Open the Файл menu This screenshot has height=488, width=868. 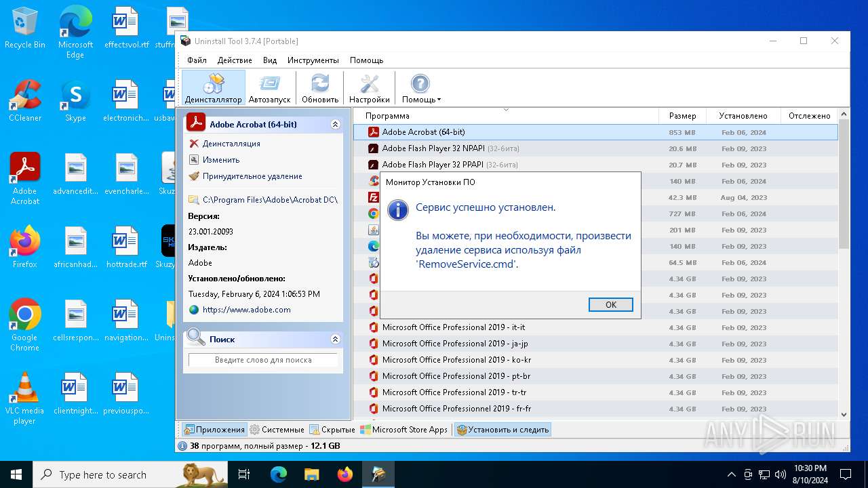tap(197, 60)
